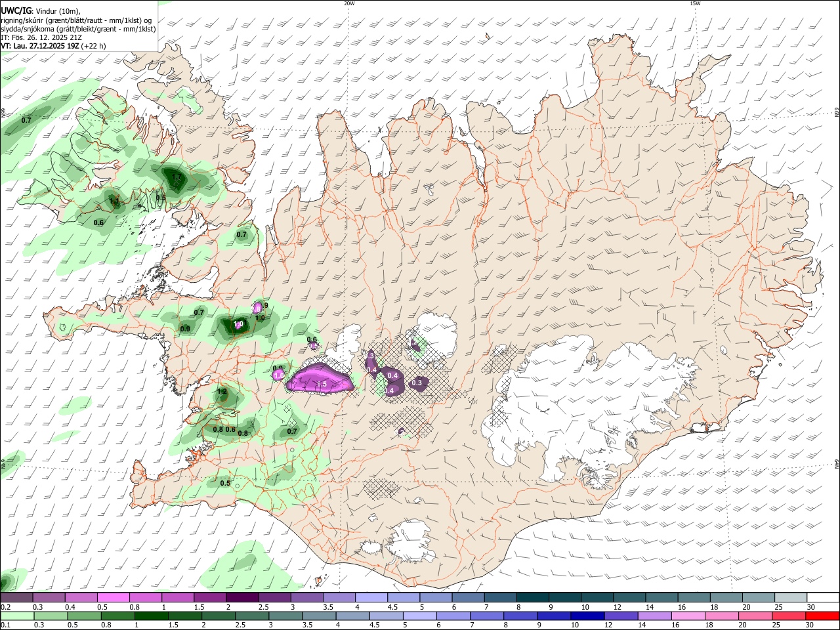Viewport: 840px width, 630px height.
Task: Pick the crimson 25–30 rain legend swatch
Action: click(x=789, y=616)
